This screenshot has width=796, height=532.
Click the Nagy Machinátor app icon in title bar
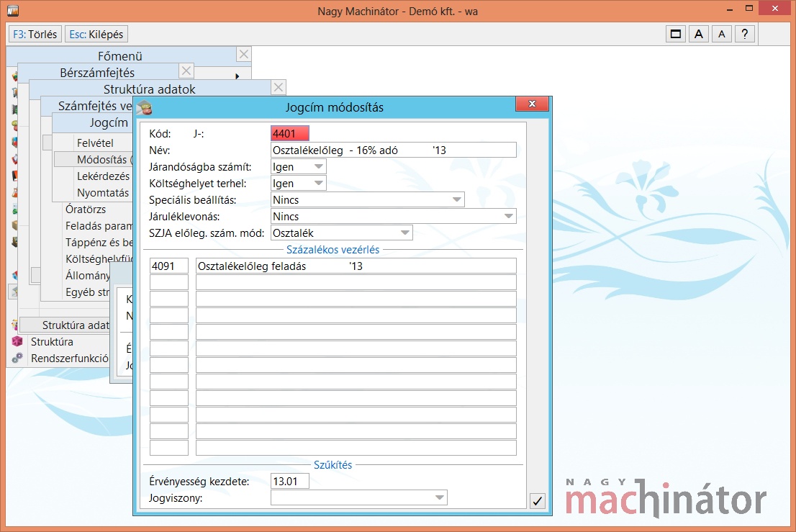click(13, 10)
